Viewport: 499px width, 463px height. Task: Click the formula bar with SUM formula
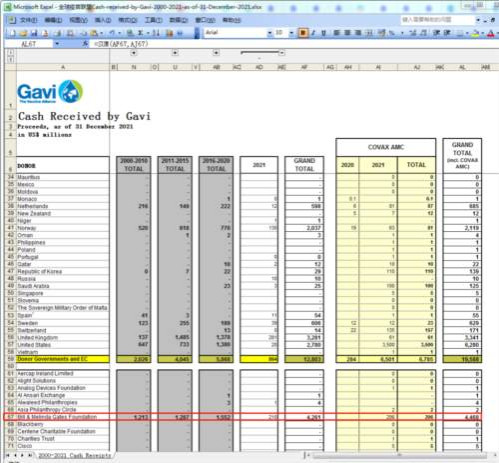tap(294, 44)
